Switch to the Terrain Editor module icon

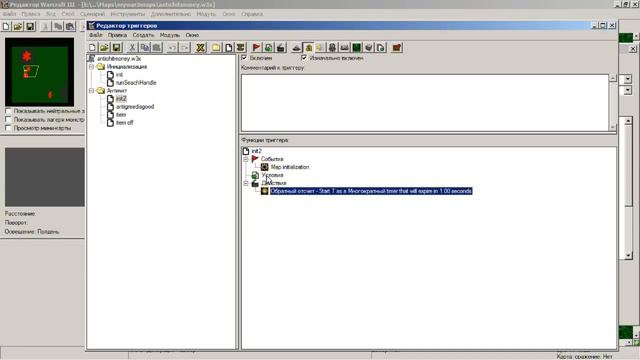coord(296,48)
